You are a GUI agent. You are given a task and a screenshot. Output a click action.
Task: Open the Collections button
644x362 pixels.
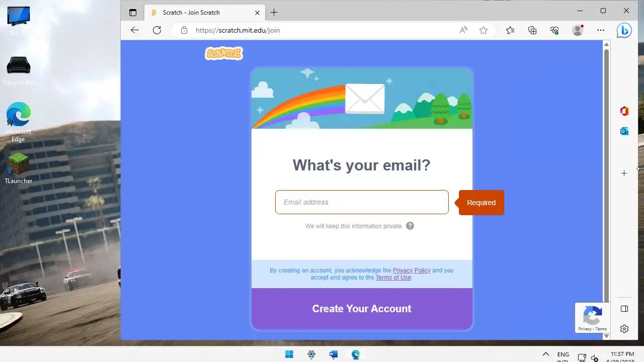[532, 30]
